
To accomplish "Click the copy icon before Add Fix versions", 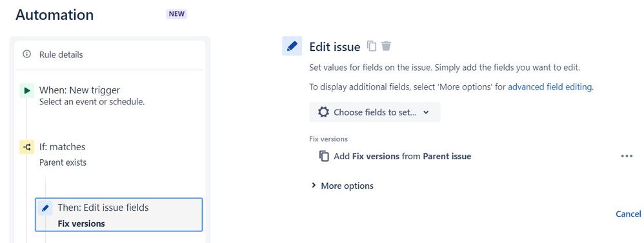I will [324, 157].
